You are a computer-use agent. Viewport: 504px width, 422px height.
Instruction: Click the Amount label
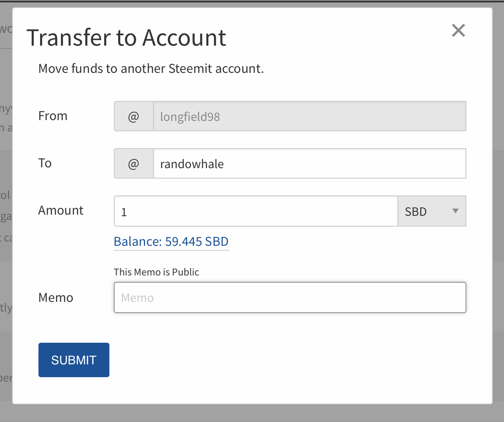pyautogui.click(x=61, y=210)
